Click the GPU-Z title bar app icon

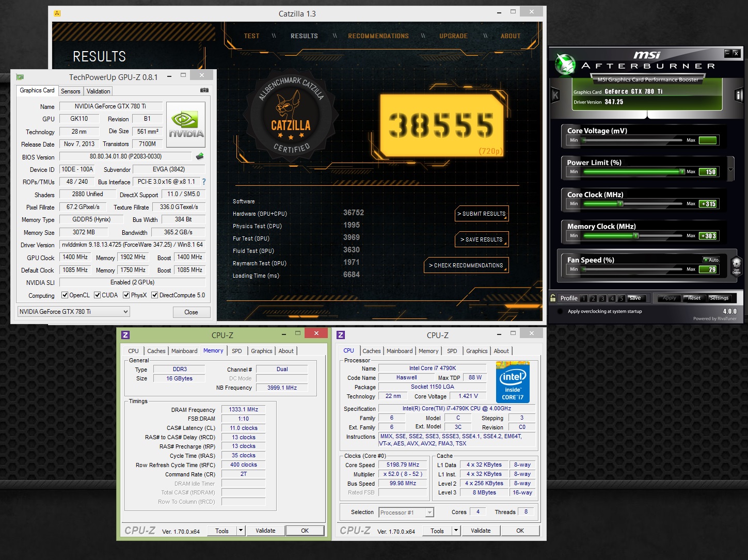[x=20, y=77]
